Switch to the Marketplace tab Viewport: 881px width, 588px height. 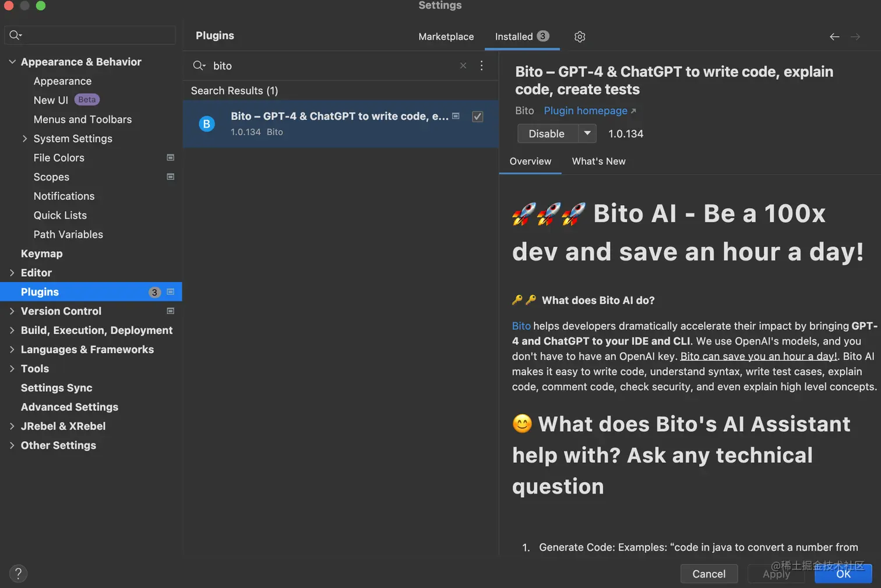[x=446, y=37]
